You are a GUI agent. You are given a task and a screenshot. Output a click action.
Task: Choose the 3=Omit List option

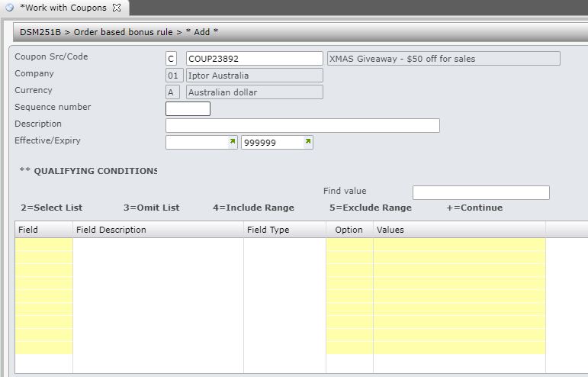pos(151,208)
